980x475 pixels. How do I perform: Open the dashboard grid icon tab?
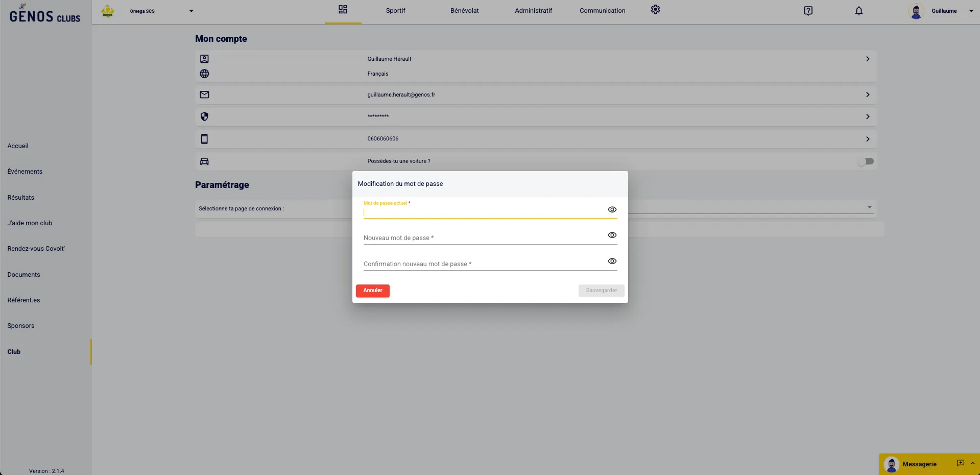343,10
